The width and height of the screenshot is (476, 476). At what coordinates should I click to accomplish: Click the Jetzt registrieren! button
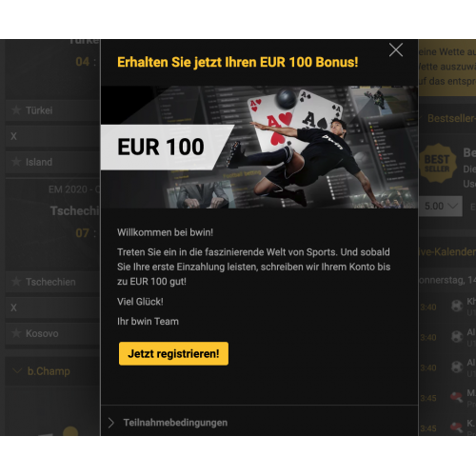coord(173,353)
